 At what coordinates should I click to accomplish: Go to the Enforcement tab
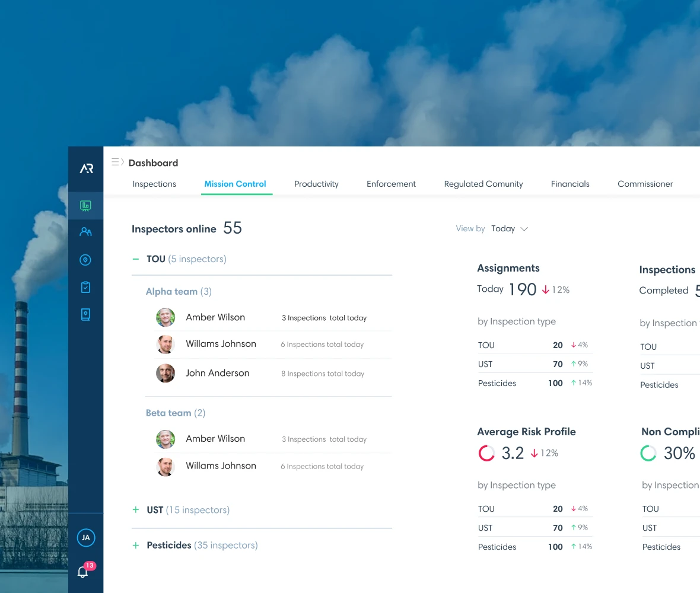(391, 184)
